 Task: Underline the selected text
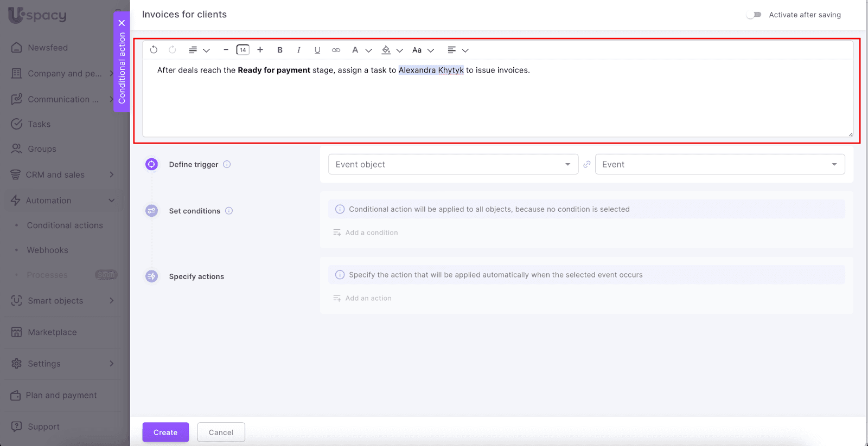pos(317,50)
